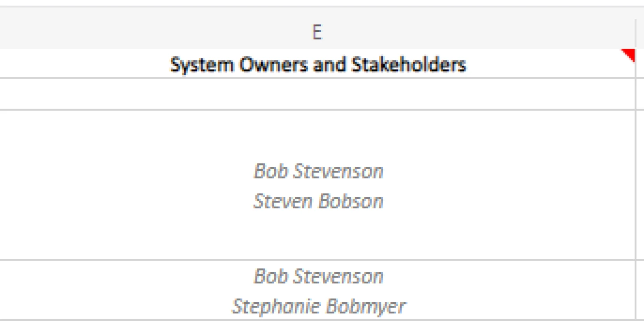Click the cell right of the Stakeholders header
The width and height of the screenshot is (644, 321).
640,65
